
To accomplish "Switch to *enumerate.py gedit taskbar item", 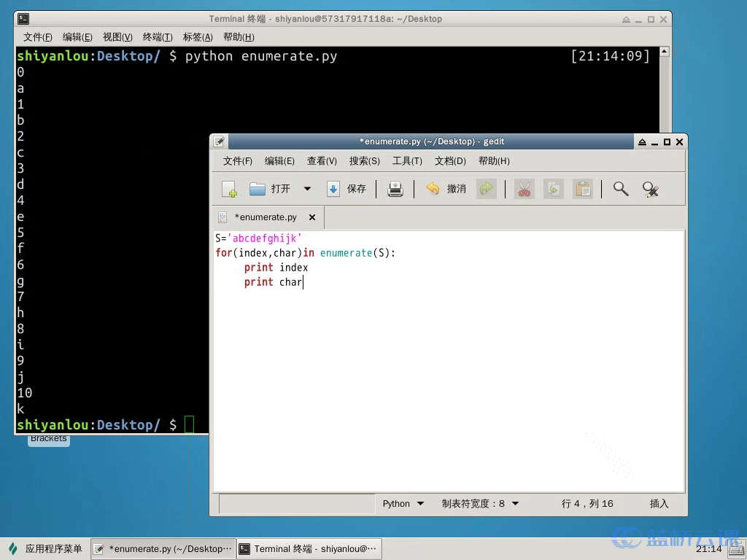I will [x=163, y=548].
